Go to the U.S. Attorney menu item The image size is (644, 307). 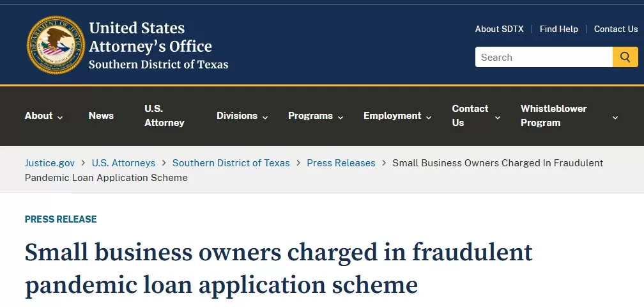click(164, 116)
